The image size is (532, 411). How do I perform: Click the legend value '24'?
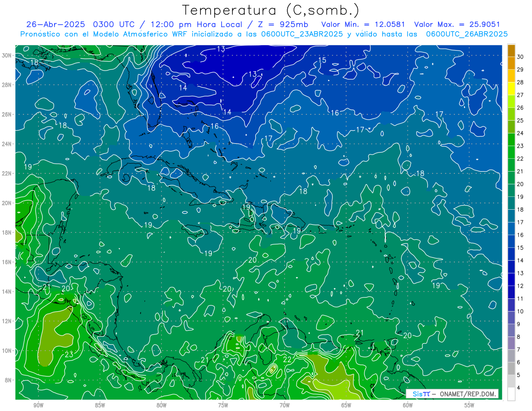[520, 133]
